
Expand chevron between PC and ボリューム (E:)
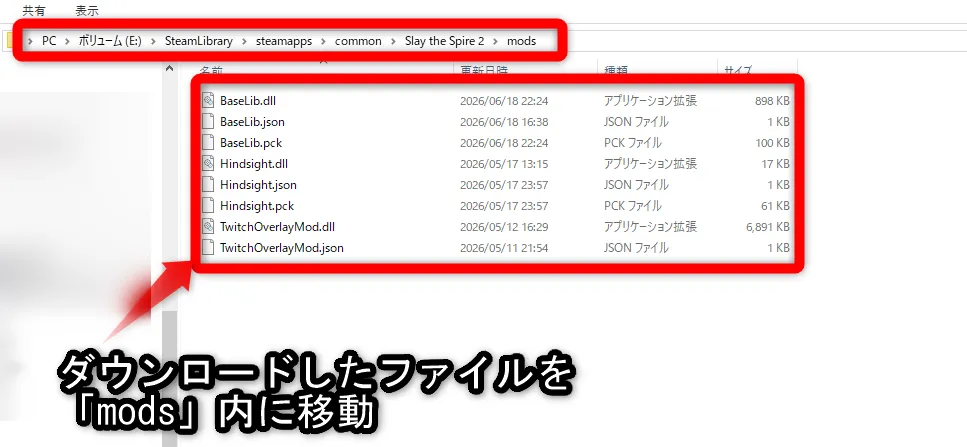point(67,41)
